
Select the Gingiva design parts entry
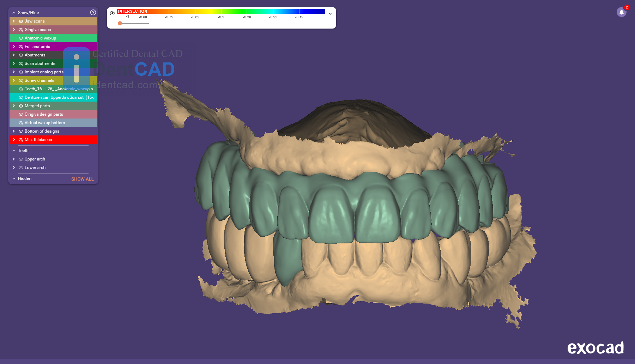pos(44,114)
